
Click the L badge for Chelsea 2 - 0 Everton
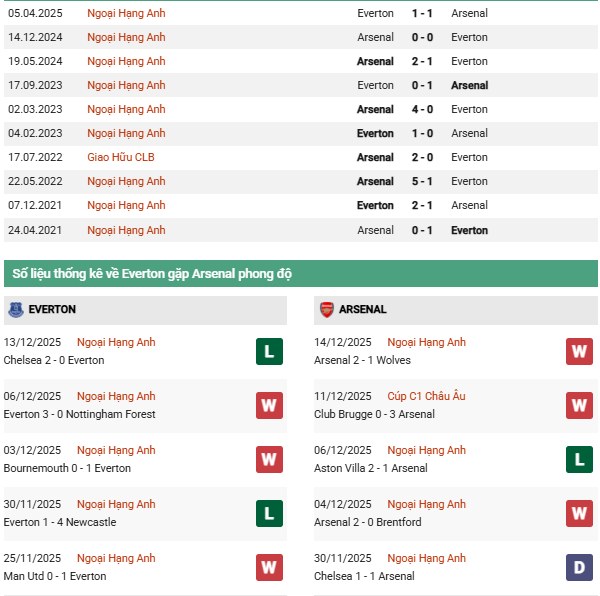[x=269, y=351]
